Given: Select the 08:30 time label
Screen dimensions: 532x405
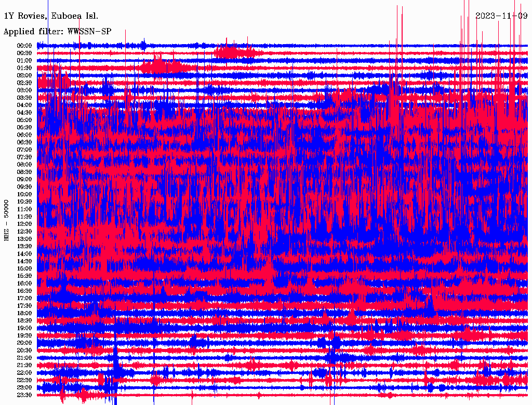Looking at the screenshot, I should pyautogui.click(x=24, y=172).
